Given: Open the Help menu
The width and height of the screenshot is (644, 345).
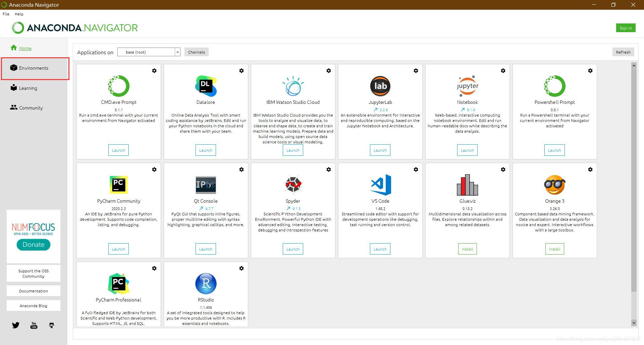Looking at the screenshot, I should [x=19, y=14].
